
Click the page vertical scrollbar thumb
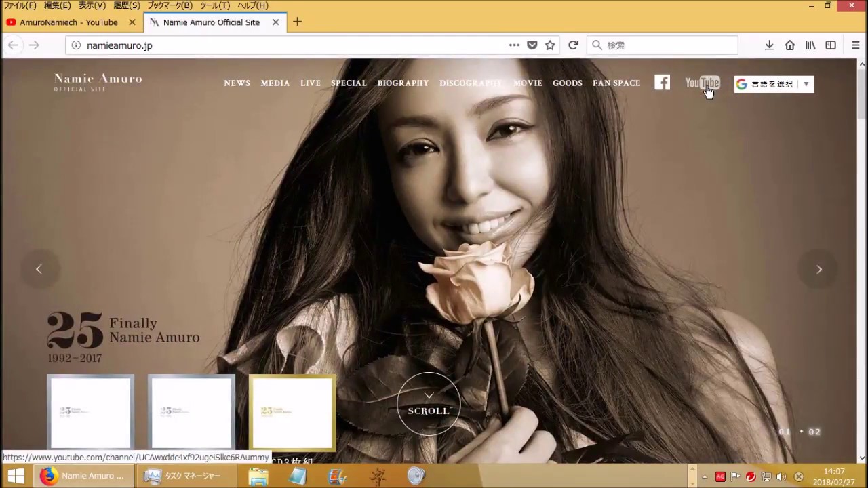(862, 94)
